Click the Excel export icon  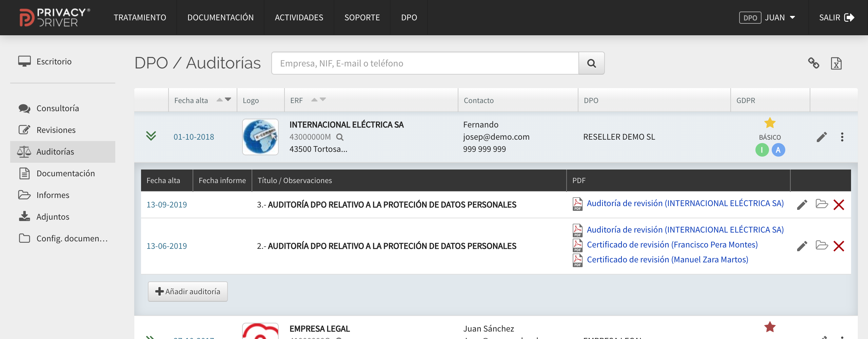pos(836,63)
